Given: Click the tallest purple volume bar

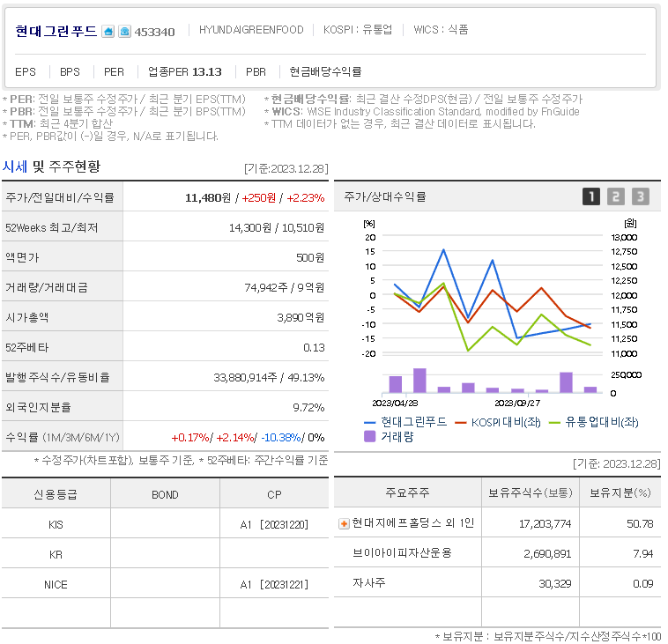Looking at the screenshot, I should pyautogui.click(x=419, y=381).
